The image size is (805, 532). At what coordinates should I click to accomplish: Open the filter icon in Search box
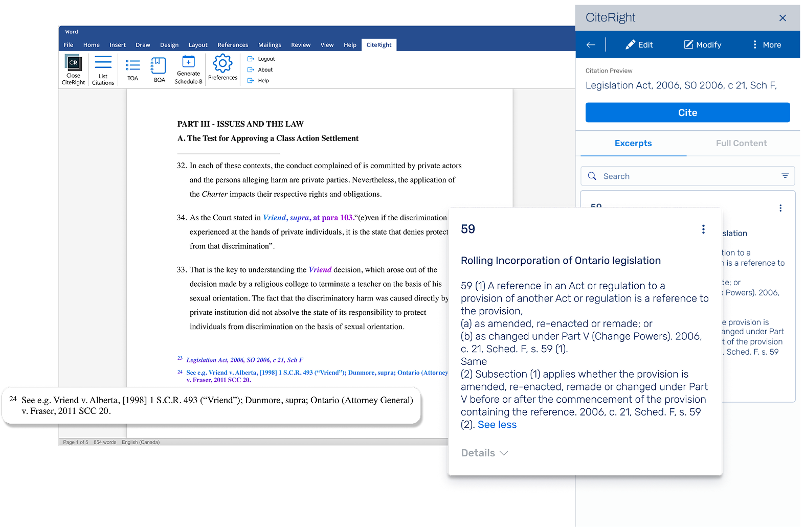point(785,176)
